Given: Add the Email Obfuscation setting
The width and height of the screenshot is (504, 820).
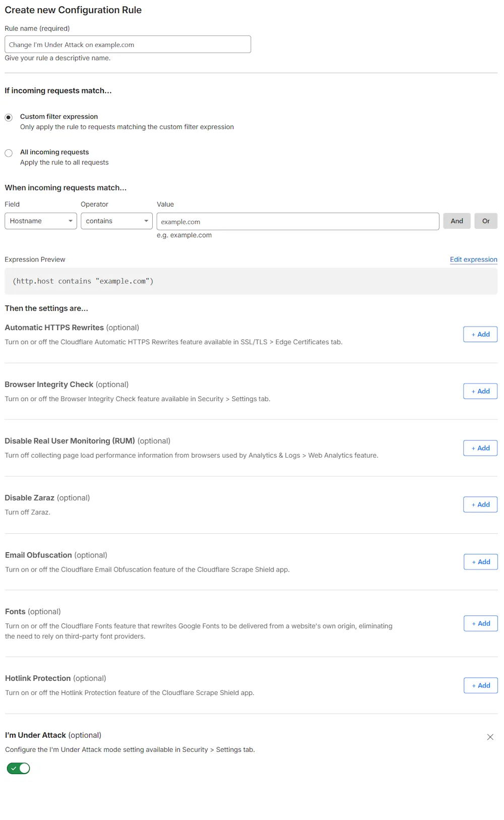Looking at the screenshot, I should (480, 561).
